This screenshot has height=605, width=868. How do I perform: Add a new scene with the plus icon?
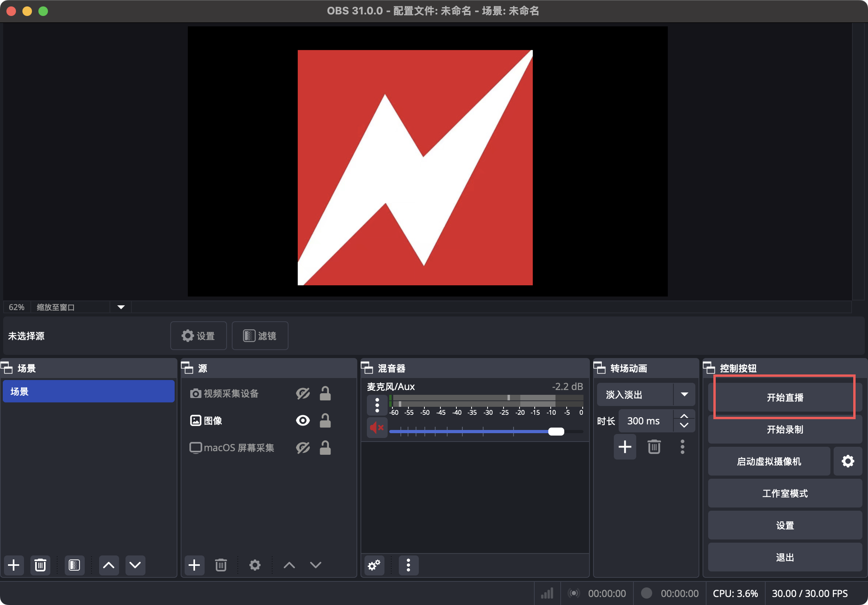click(x=14, y=565)
